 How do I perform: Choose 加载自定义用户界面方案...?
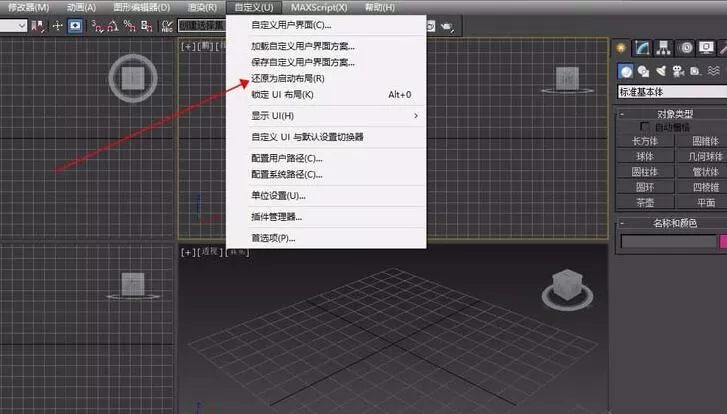pyautogui.click(x=326, y=46)
